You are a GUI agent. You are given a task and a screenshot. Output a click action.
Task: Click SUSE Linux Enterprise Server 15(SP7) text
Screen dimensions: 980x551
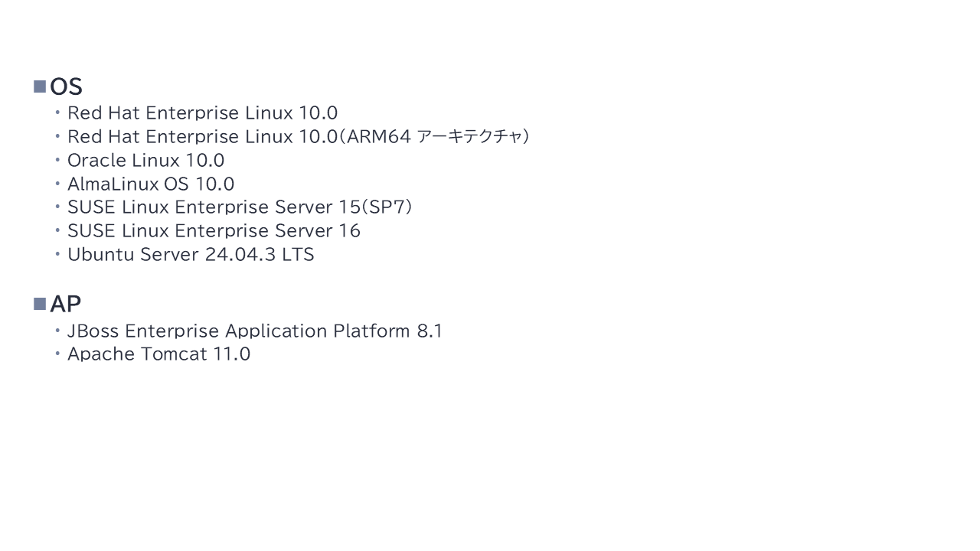240,207
